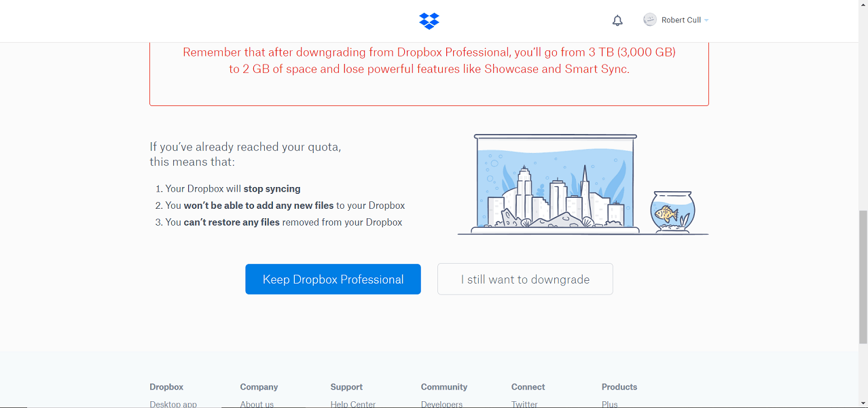The image size is (868, 408).
Task: Open the "About us" link
Action: pyautogui.click(x=257, y=403)
